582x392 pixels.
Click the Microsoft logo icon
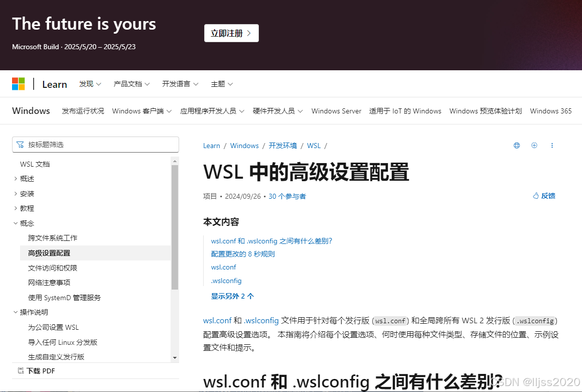(18, 84)
